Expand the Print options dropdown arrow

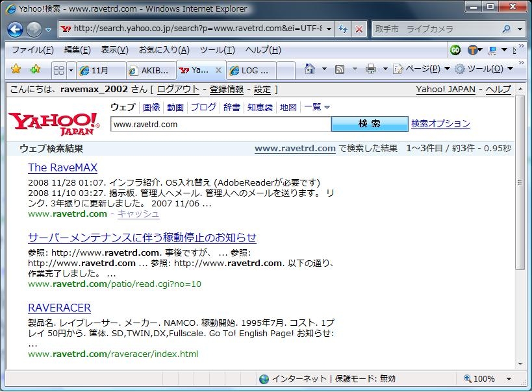pyautogui.click(x=385, y=69)
